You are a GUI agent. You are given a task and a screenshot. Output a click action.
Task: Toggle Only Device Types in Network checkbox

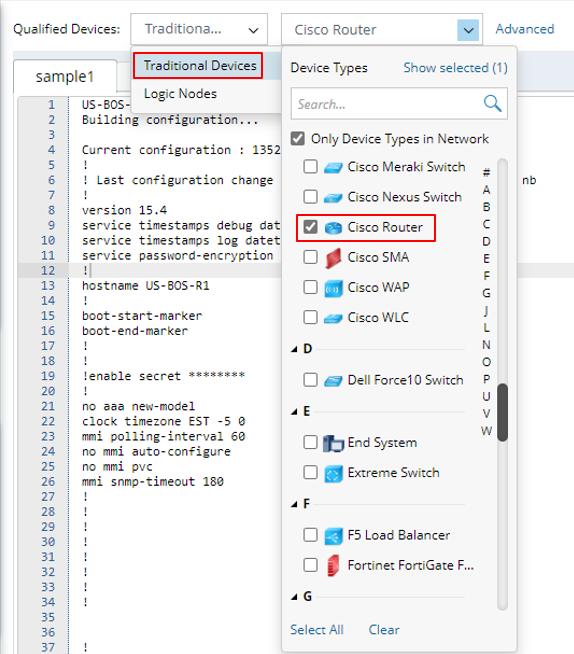tap(297, 138)
